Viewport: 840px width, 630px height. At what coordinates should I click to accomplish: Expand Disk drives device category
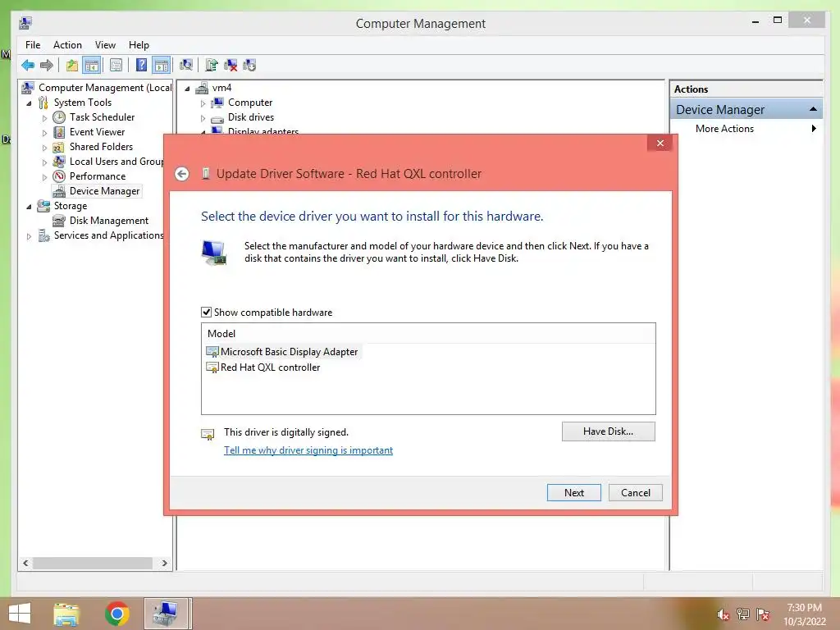coord(203,118)
